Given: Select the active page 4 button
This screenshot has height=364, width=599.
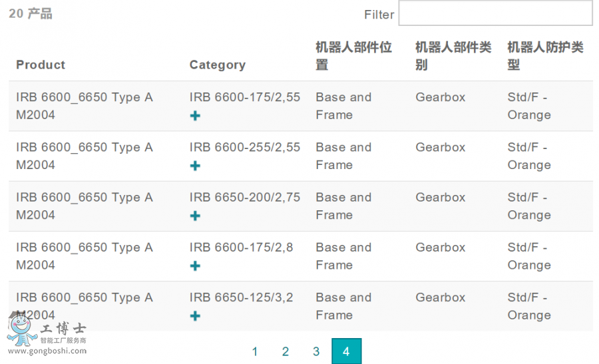Looking at the screenshot, I should point(346,351).
